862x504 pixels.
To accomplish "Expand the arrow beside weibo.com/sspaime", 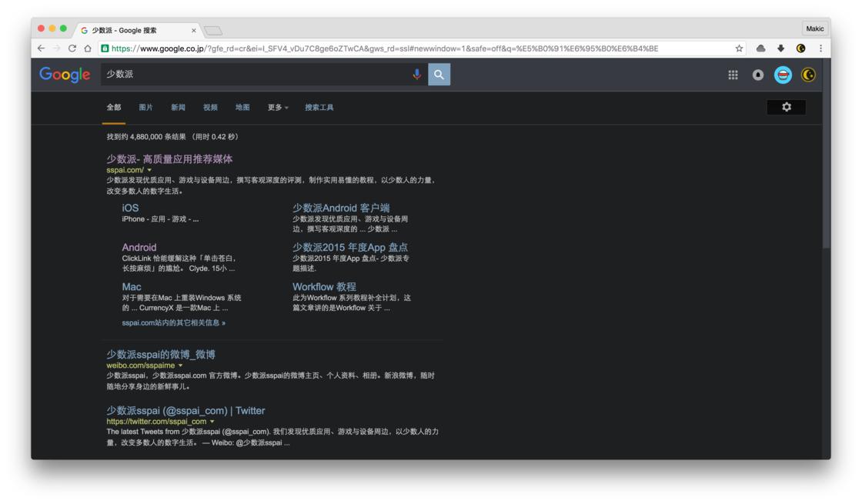I will point(181,365).
